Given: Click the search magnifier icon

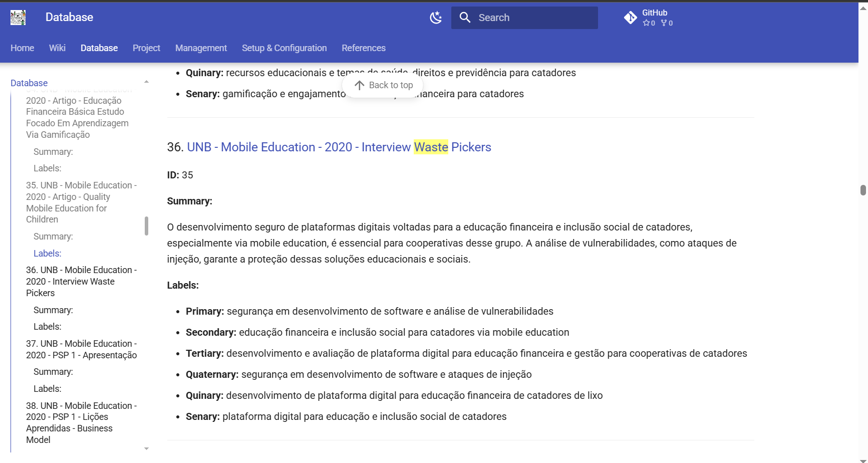Looking at the screenshot, I should click(465, 17).
